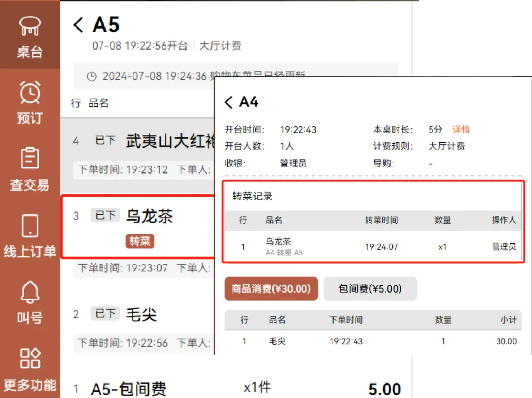Image resolution: width=532 pixels, height=398 pixels.
Task: Switch to 包间费(¥5.00) tab
Action: (370, 289)
